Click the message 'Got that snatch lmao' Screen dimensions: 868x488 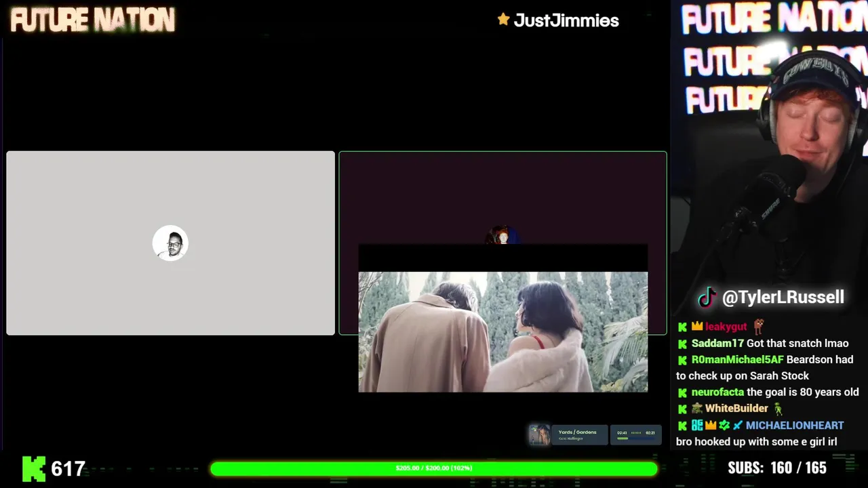click(797, 344)
